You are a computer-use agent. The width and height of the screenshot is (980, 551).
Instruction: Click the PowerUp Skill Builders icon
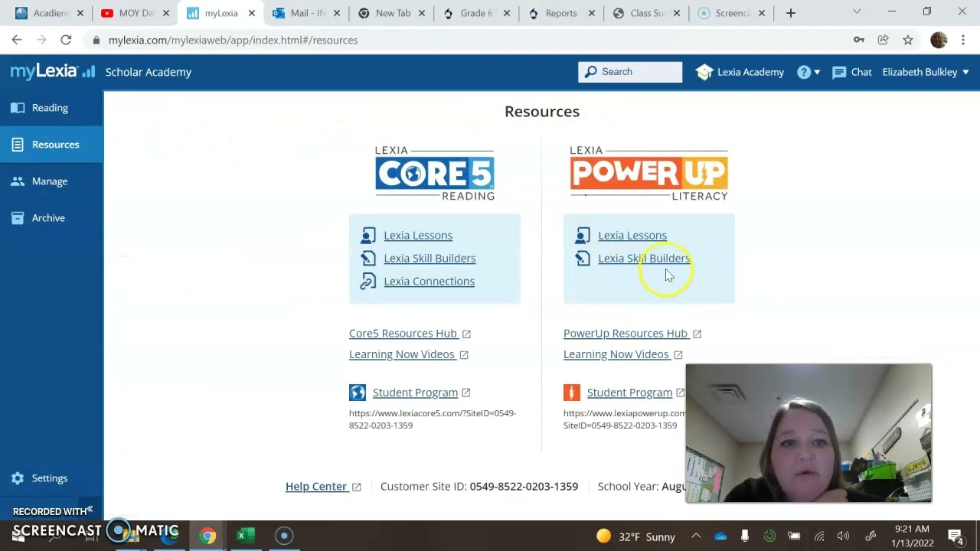click(x=583, y=259)
